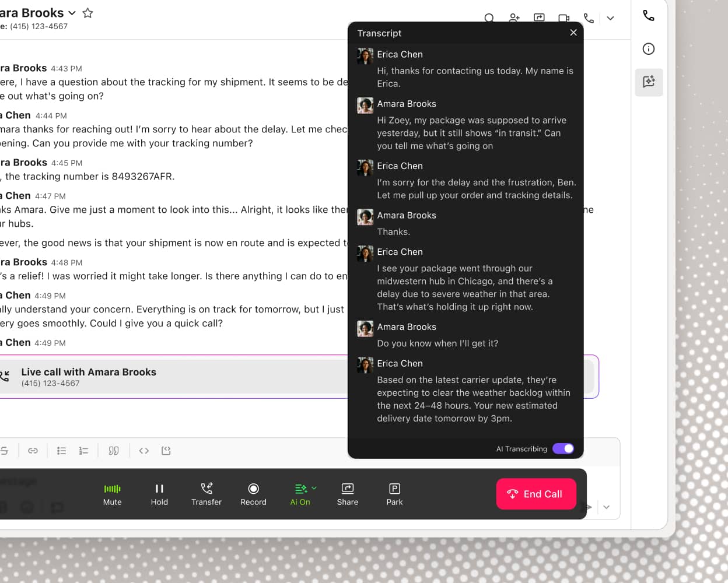Click the Transcript panel title
The width and height of the screenshot is (728, 583).
(x=379, y=33)
